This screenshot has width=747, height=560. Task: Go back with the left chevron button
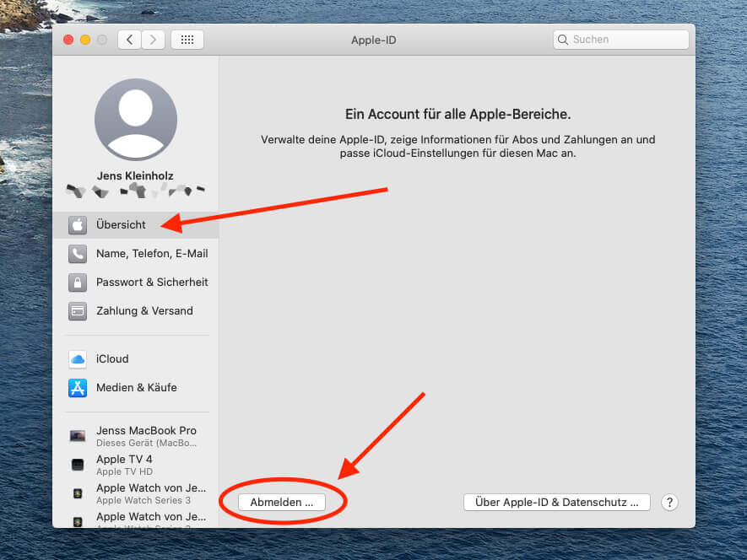(130, 40)
